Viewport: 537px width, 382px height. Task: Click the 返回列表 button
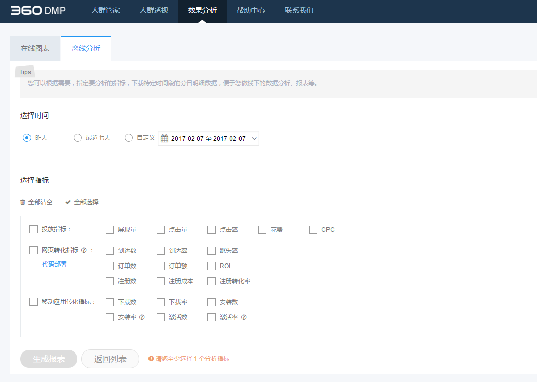click(110, 359)
